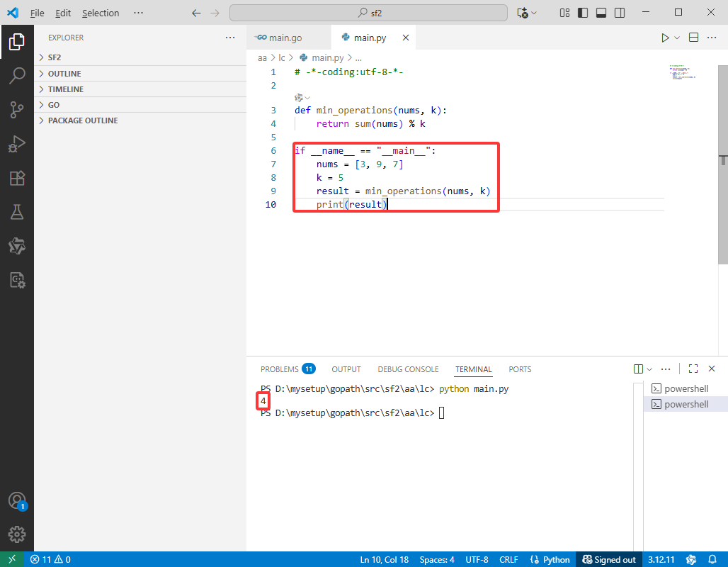Screen dimensions: 728x567
Task: Select the TERMINAL panel tab
Action: tap(473, 369)
